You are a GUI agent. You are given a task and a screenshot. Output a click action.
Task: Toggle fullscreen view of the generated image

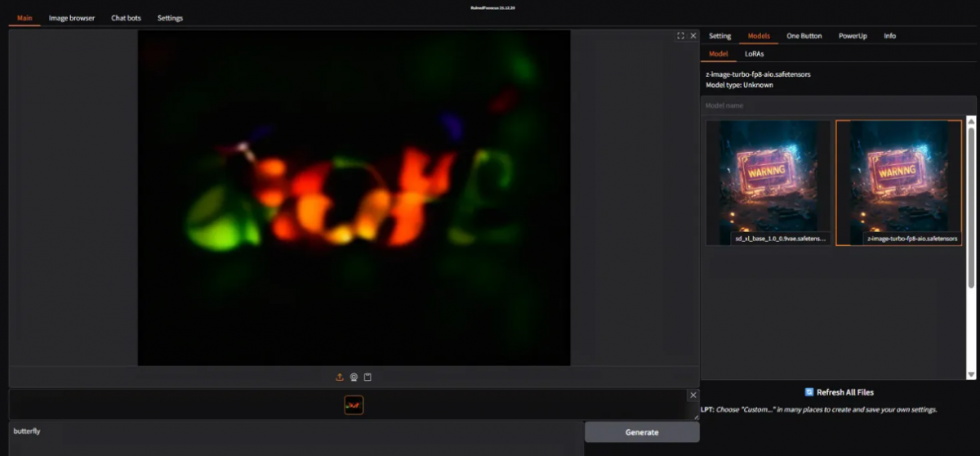point(680,36)
